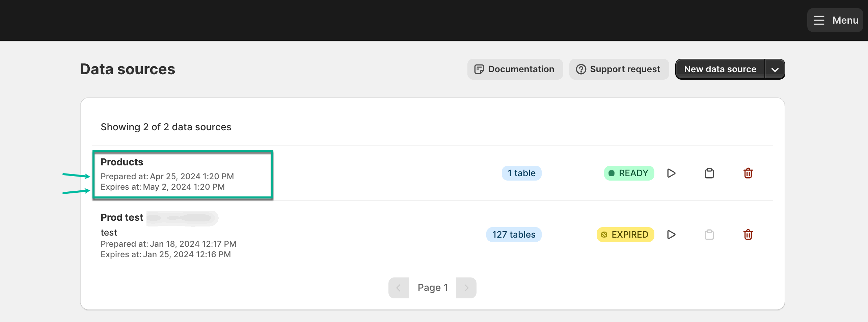This screenshot has height=322, width=868.
Task: Click the READY status badge on Products
Action: (628, 173)
